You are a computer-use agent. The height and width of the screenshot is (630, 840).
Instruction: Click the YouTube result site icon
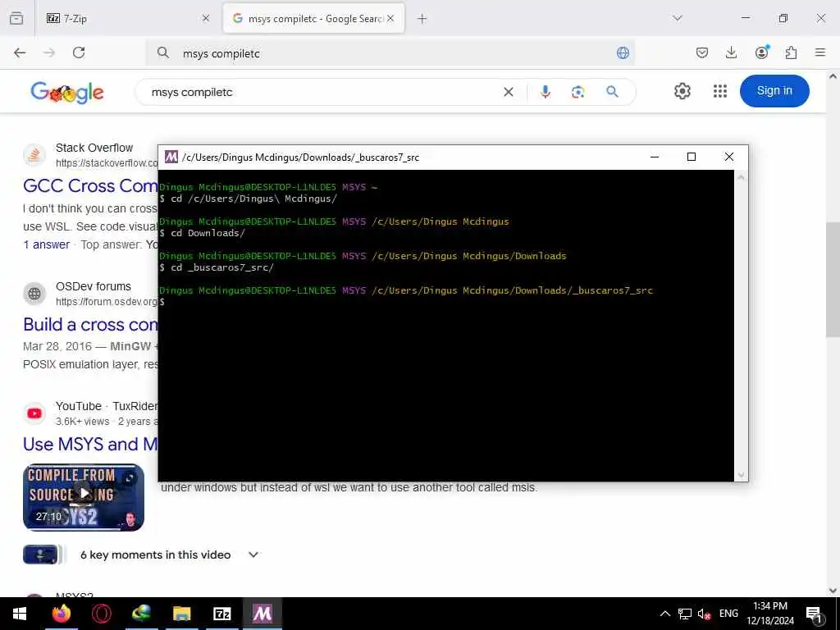point(34,413)
